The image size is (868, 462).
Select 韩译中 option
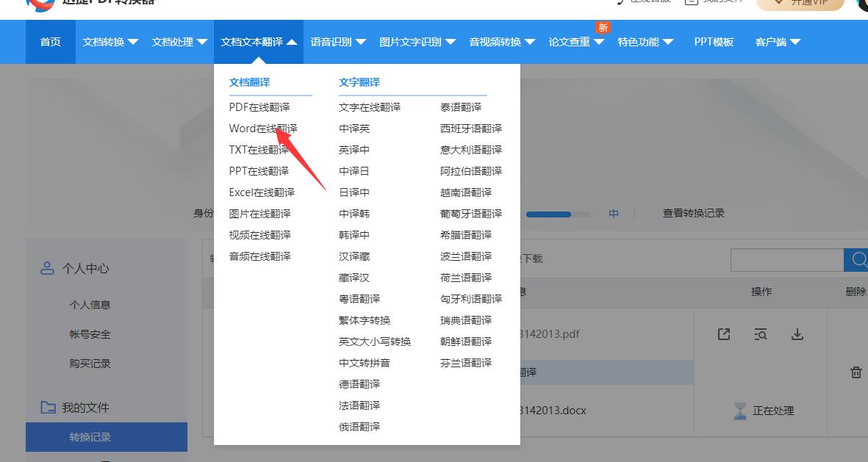pos(354,235)
